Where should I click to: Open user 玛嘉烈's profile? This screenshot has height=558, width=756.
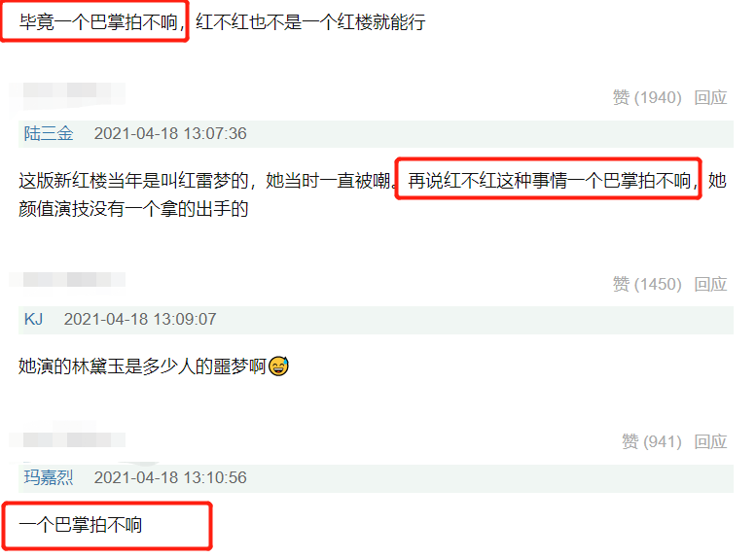point(49,477)
